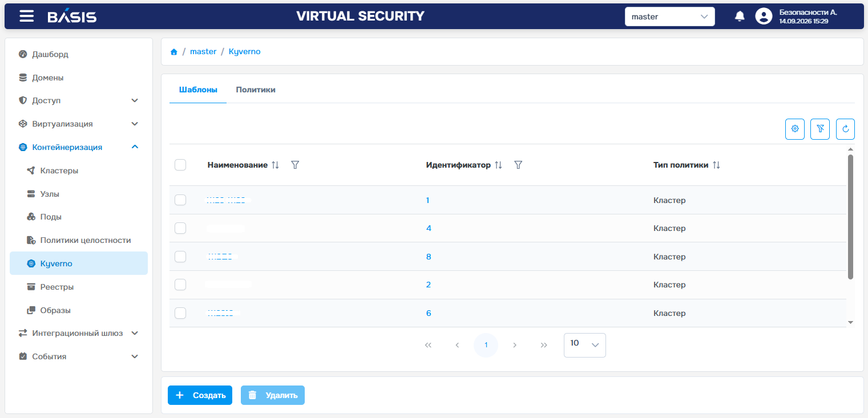Open table column settings gear
The height and width of the screenshot is (418, 868).
(794, 129)
